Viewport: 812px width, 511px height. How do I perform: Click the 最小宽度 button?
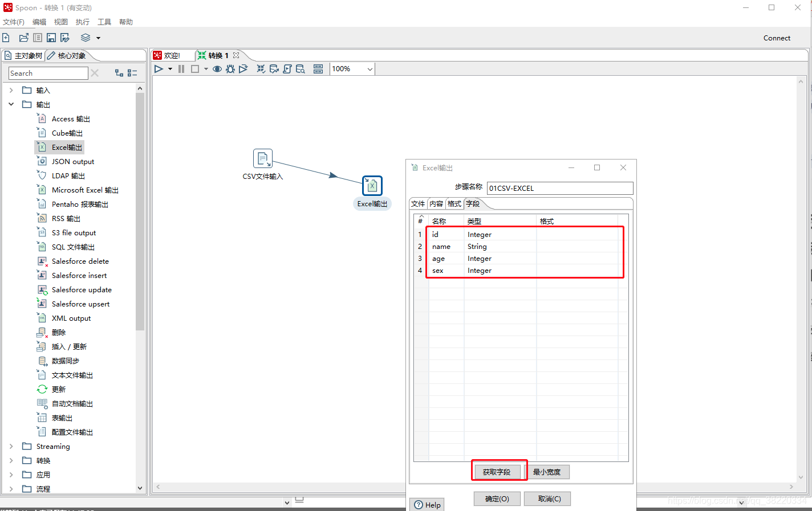click(x=547, y=472)
